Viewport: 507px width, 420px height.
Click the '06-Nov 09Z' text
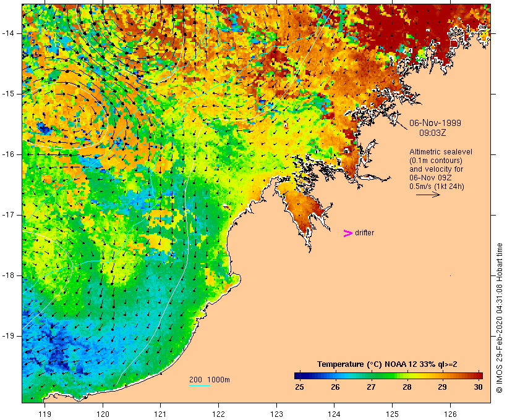pyautogui.click(x=430, y=178)
